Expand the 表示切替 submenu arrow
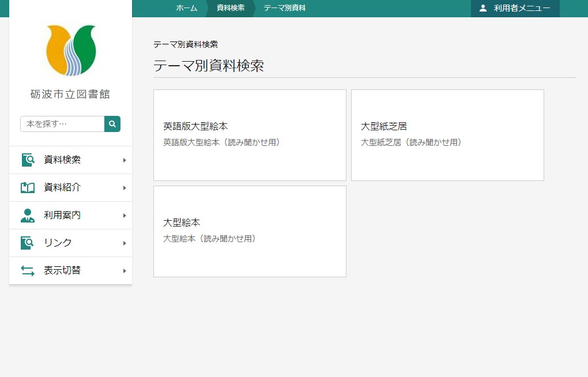The image size is (588, 377). click(125, 271)
